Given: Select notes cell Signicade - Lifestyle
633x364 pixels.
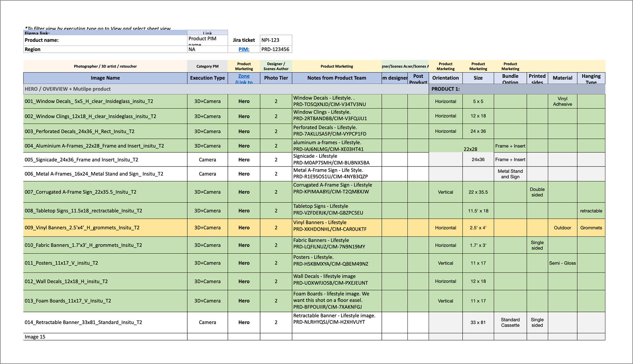Looking at the screenshot, I should [x=337, y=160].
